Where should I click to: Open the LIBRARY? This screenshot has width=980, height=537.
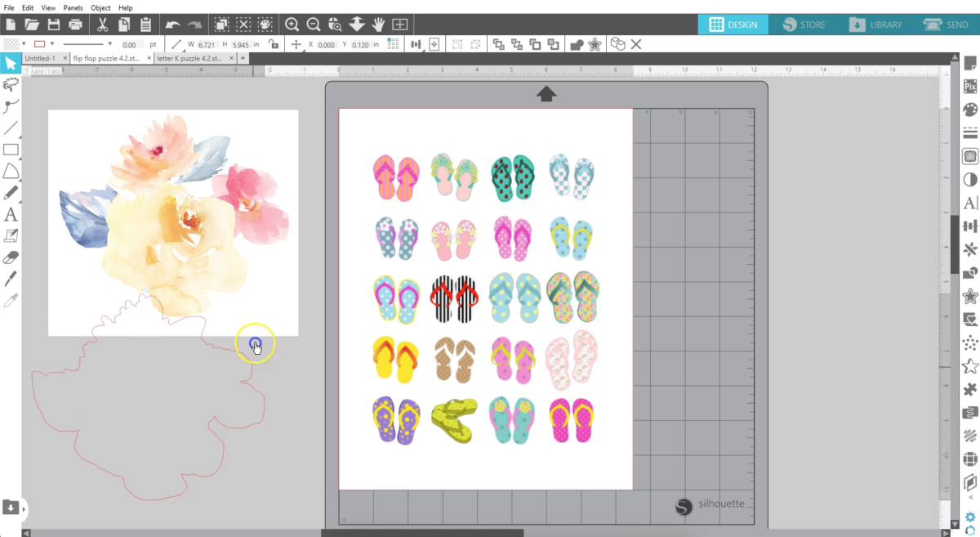coord(875,25)
